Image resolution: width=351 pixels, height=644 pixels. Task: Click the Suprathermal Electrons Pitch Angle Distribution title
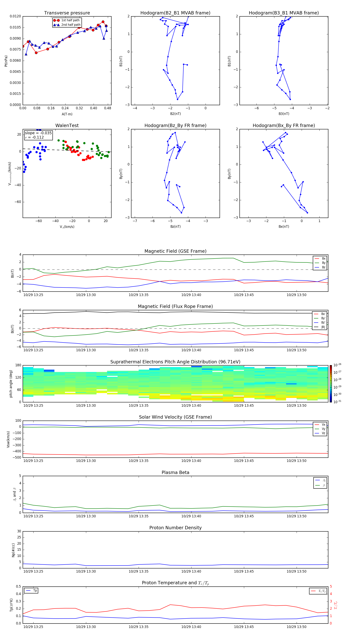point(175,362)
